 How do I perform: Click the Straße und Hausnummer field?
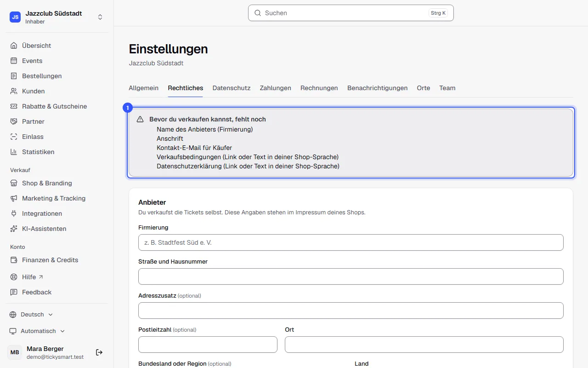[x=351, y=276]
